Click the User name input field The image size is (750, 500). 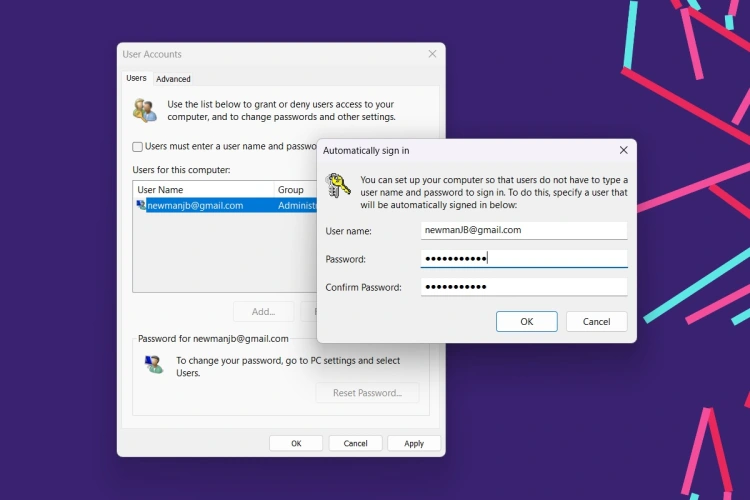tap(524, 230)
